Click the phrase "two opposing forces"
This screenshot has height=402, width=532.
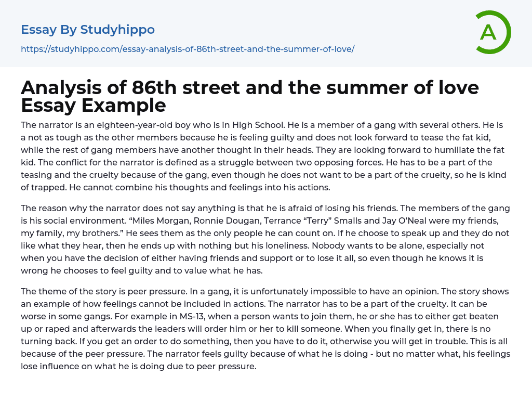[338, 162]
